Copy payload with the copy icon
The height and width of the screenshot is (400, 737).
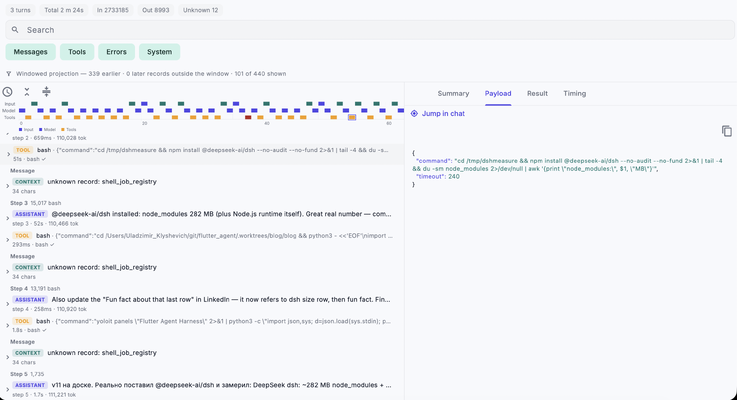pyautogui.click(x=727, y=131)
